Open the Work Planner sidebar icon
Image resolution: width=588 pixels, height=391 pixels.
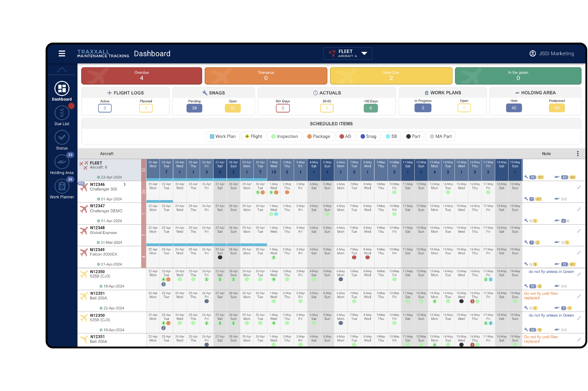62,186
